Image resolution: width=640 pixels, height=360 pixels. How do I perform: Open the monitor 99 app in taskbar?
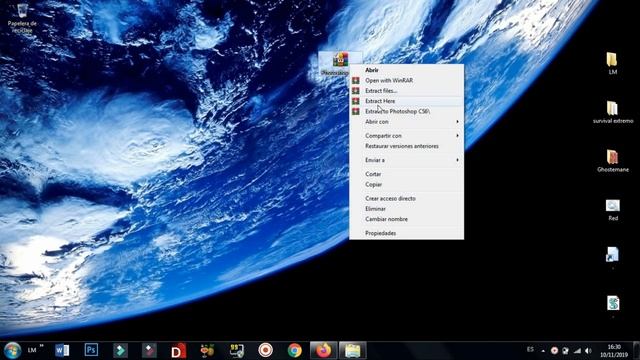[x=236, y=350]
